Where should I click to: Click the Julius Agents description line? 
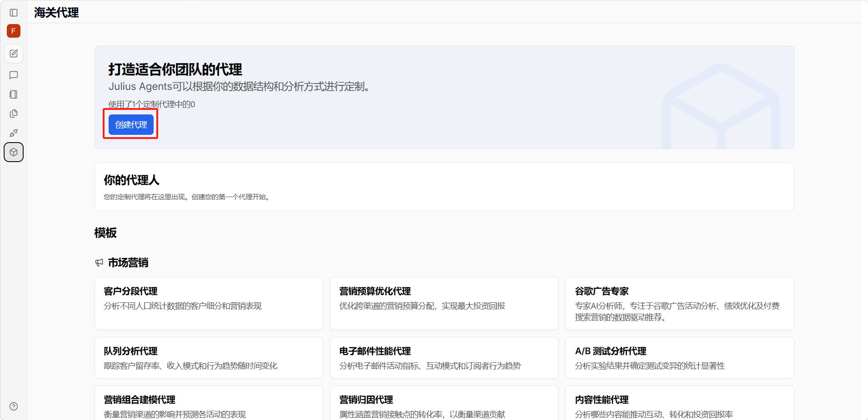point(240,86)
